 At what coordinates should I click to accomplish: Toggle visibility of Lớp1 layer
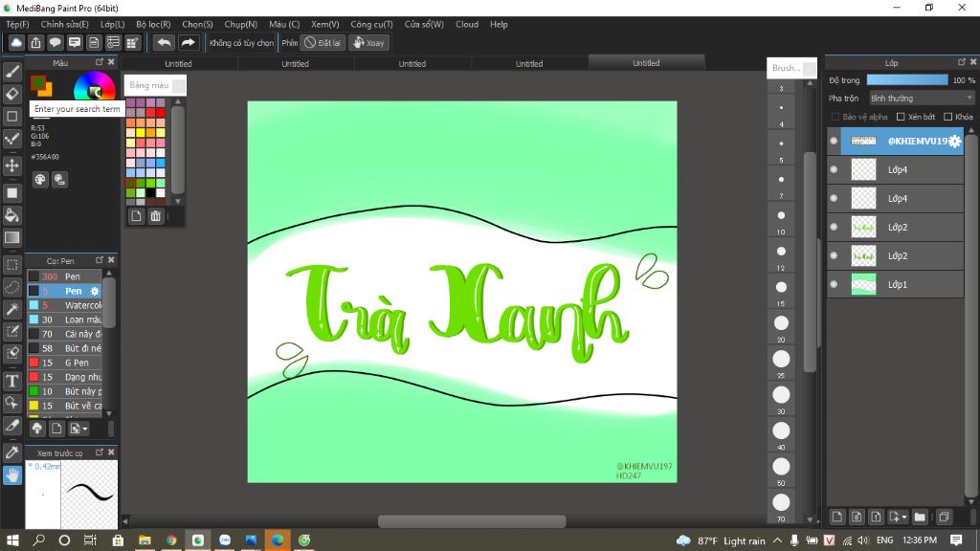834,284
